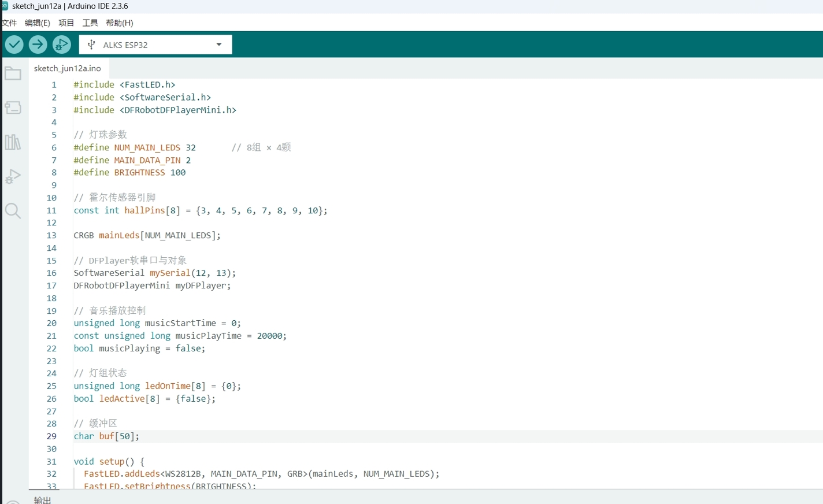Open the ALKS ESP32 board selector dropdown
This screenshot has width=823, height=504.
coord(155,45)
